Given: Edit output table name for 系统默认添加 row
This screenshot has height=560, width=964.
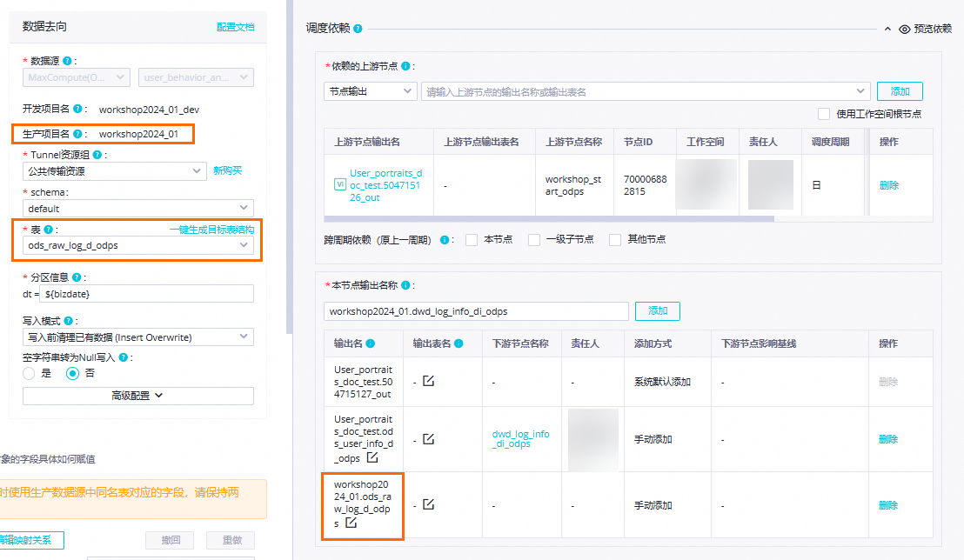Looking at the screenshot, I should pyautogui.click(x=429, y=381).
